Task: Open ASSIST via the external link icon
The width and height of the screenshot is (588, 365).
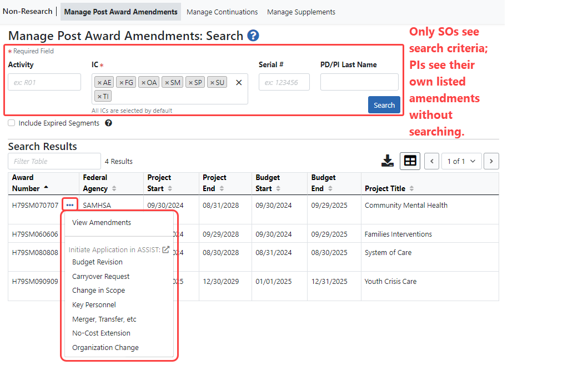Action: tap(165, 249)
